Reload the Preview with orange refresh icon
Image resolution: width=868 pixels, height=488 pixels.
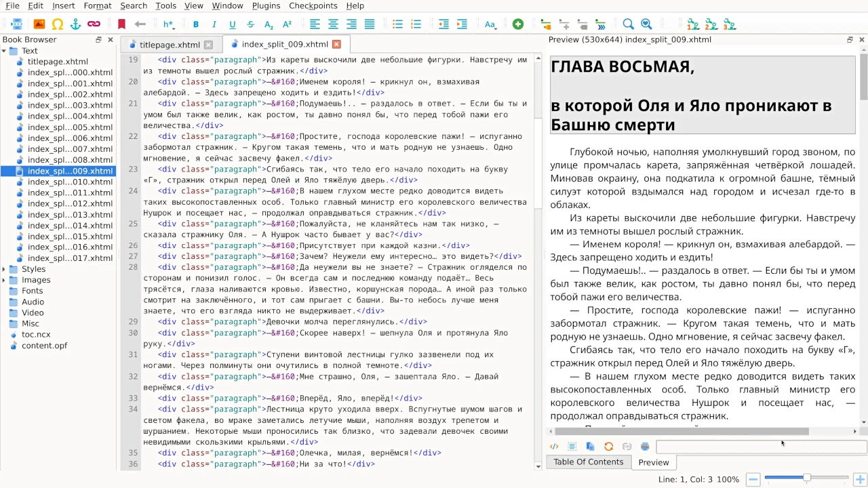tap(609, 447)
